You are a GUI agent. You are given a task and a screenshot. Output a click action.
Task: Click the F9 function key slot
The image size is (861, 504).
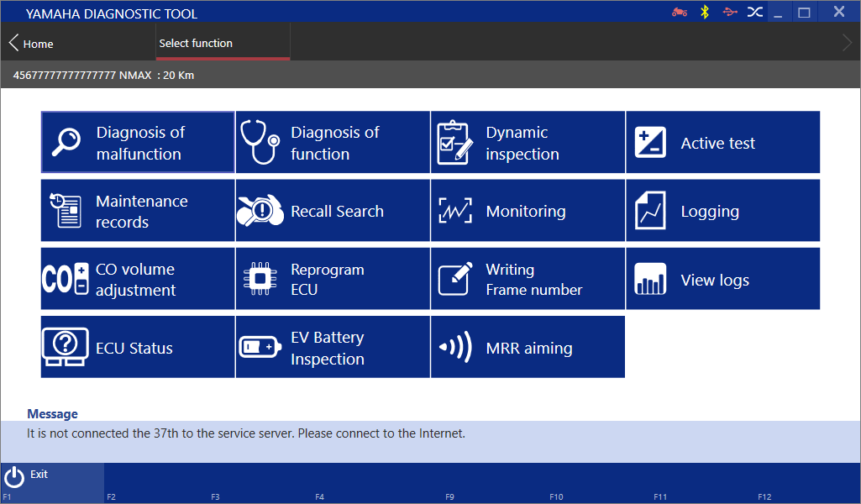click(x=495, y=483)
